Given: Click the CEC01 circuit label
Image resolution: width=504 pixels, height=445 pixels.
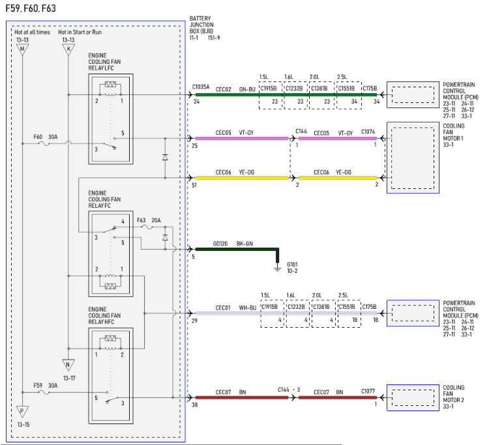Looking at the screenshot, I should (x=223, y=308).
